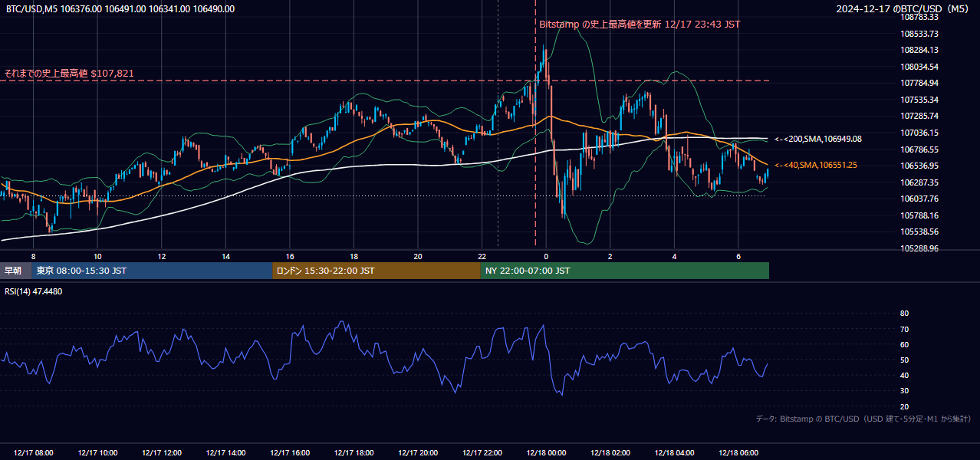Click the price axis value 108783.33

[919, 17]
